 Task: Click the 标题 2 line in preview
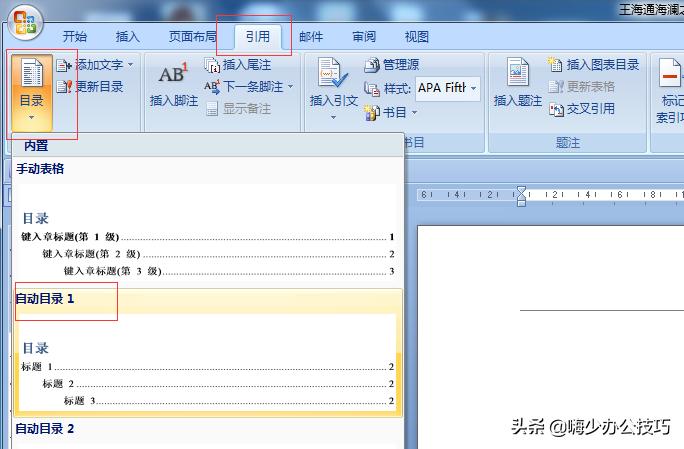click(x=218, y=384)
